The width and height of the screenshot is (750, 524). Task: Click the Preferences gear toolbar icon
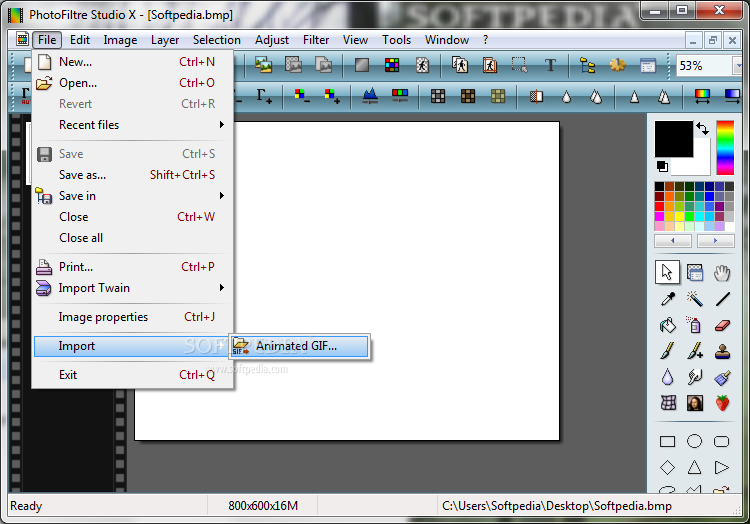click(x=618, y=65)
